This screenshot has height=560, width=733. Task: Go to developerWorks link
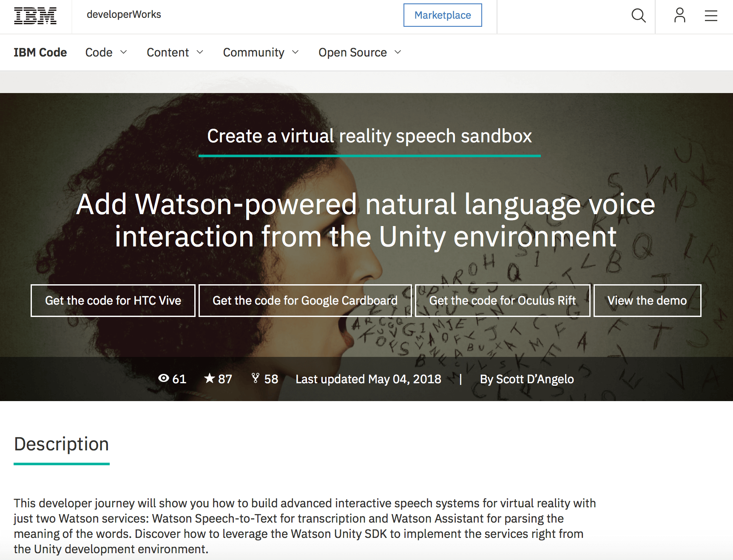coord(124,14)
